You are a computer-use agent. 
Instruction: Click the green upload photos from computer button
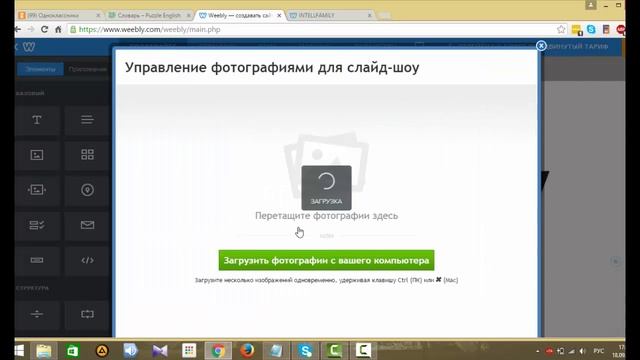[x=326, y=260]
